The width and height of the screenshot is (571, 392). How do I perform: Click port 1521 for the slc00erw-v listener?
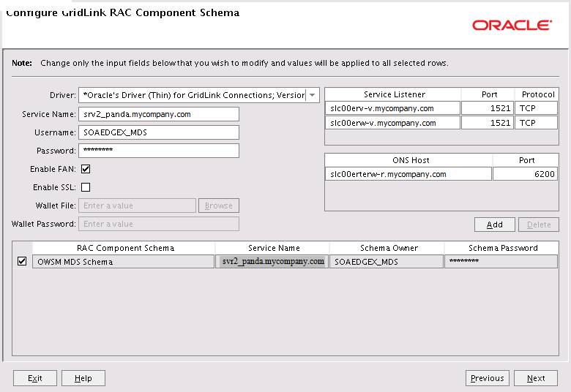click(488, 123)
